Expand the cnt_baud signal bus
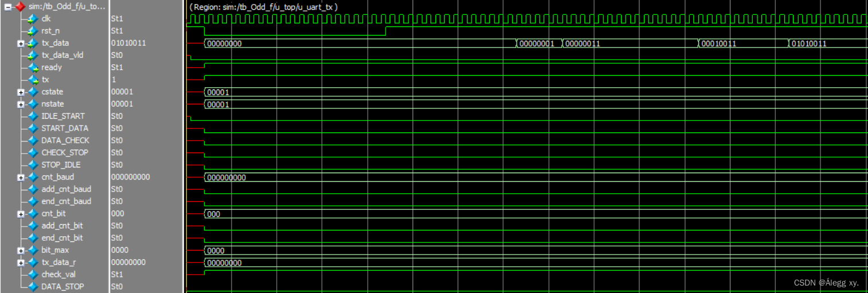Screen dimensions: 868x293 (x=21, y=177)
